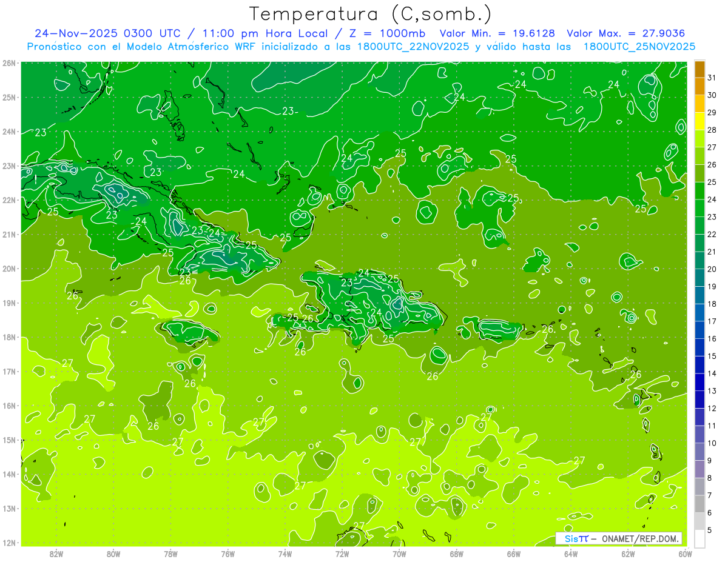
Task: Click the 'Valor Min. = 19.6128' text
Action: pyautogui.click(x=497, y=33)
